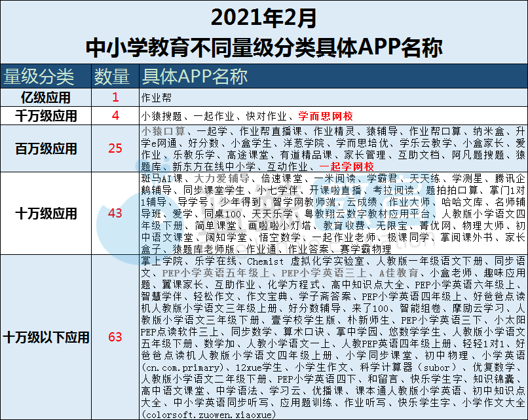Viewport: 528px width, 420px height.
Task: Click the app name "朴新师生"
Action: click(368, 320)
